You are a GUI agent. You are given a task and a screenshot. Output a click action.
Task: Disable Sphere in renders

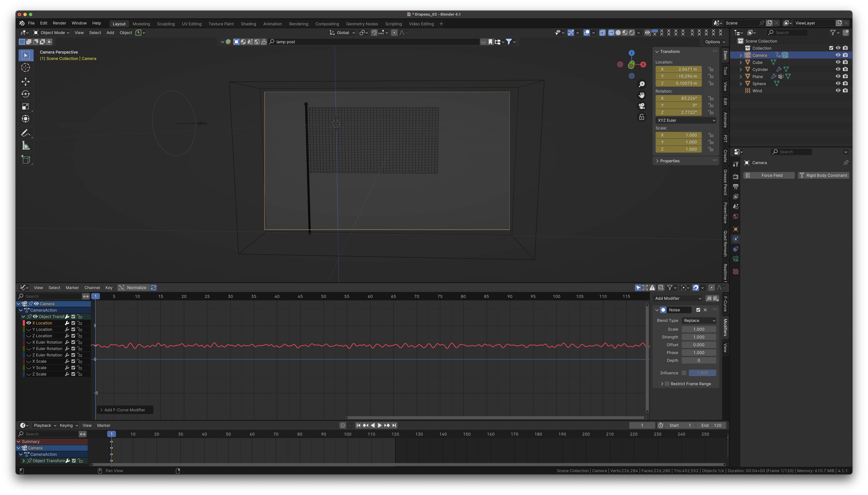pyautogui.click(x=845, y=84)
